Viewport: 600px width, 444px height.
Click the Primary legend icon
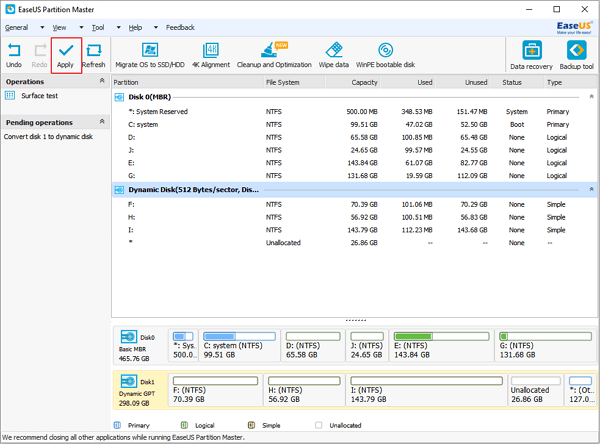click(x=117, y=425)
